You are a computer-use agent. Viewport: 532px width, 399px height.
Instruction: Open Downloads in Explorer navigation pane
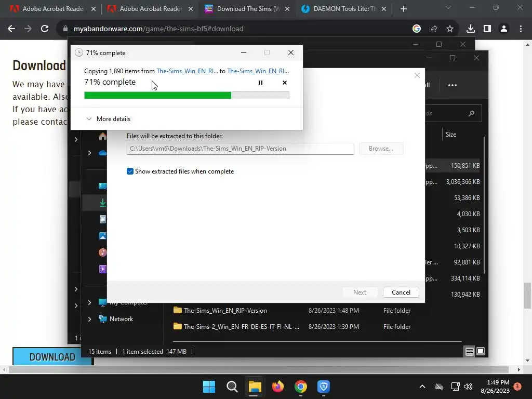(102, 203)
